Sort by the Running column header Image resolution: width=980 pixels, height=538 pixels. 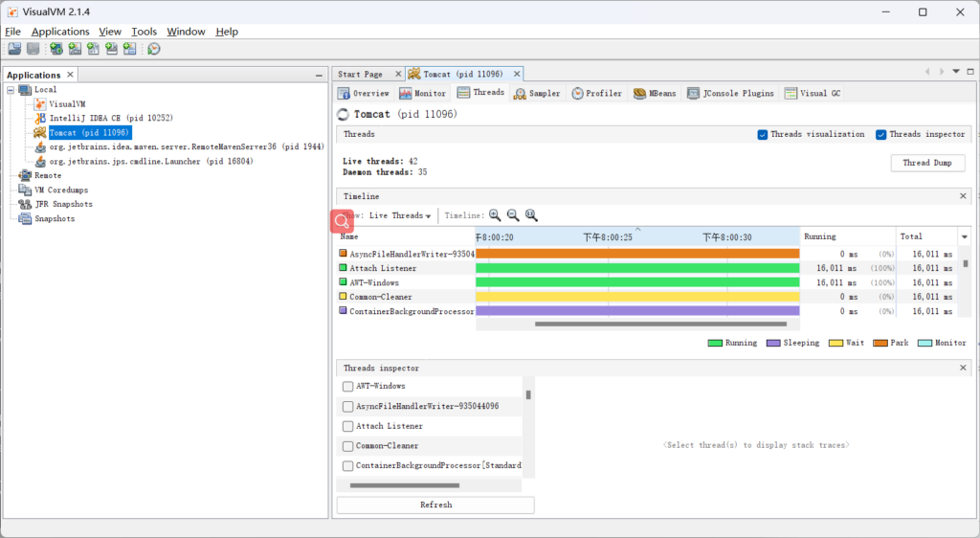pos(848,236)
